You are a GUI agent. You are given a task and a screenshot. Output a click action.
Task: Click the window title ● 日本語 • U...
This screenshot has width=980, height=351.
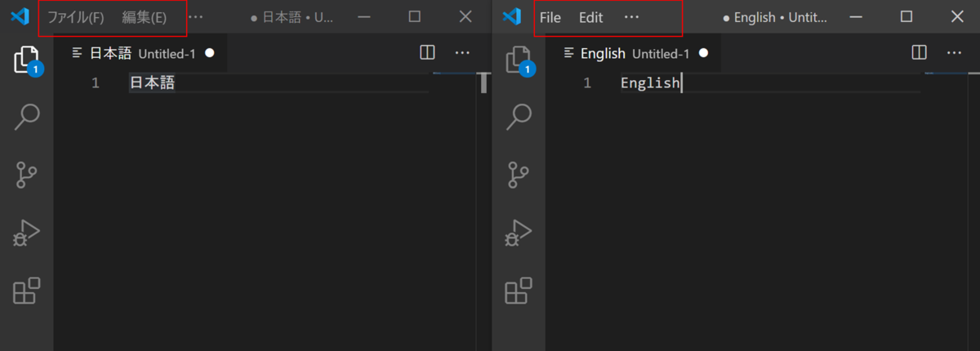point(292,17)
